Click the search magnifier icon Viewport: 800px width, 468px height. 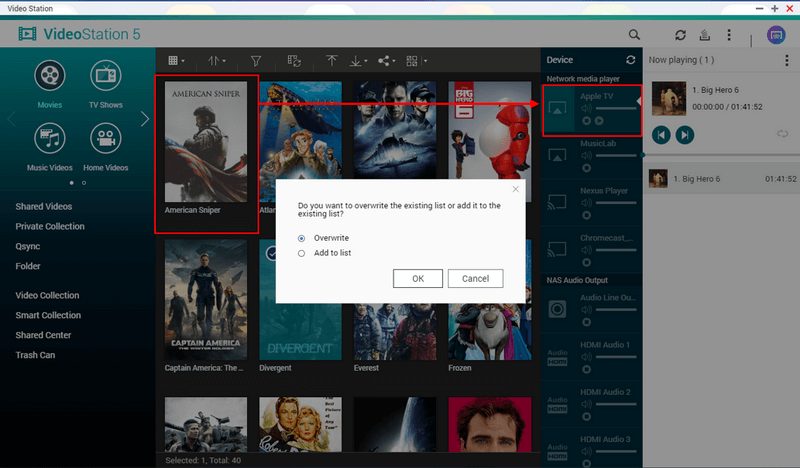click(634, 34)
